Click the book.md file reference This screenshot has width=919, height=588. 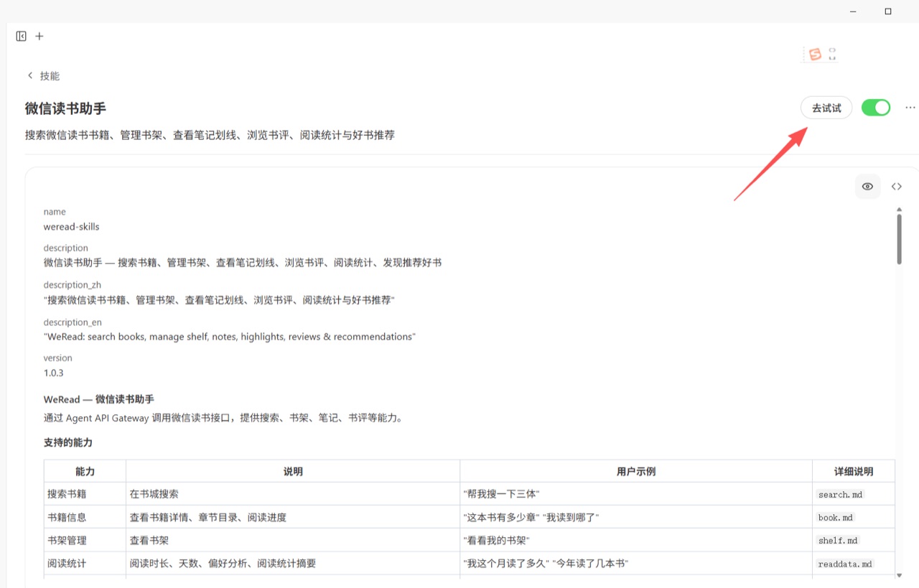pyautogui.click(x=836, y=517)
